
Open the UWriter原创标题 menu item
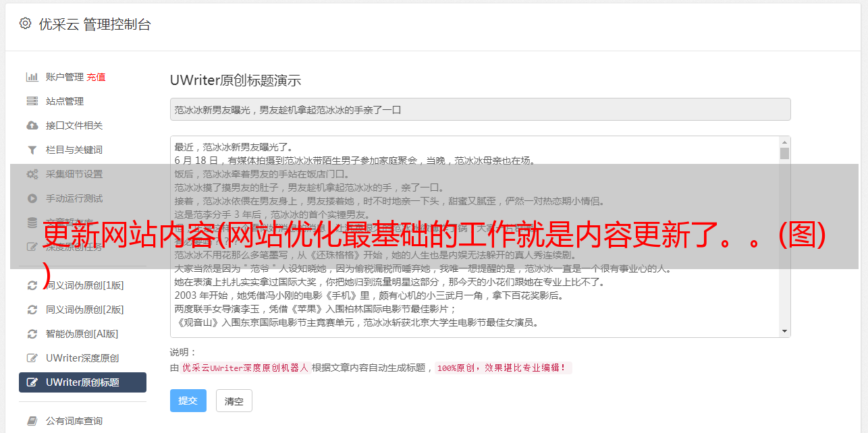point(82,382)
